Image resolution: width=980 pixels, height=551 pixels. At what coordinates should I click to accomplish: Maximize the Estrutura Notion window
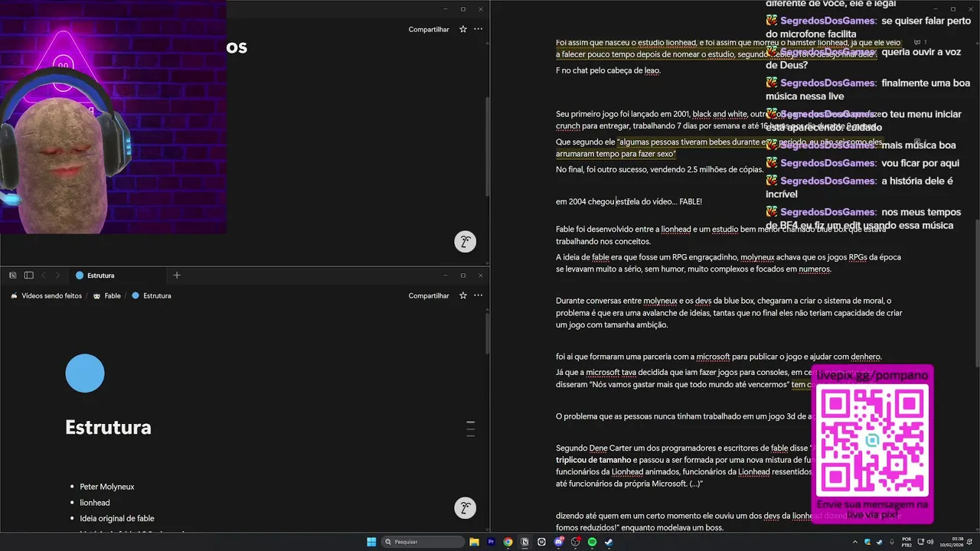pos(462,275)
